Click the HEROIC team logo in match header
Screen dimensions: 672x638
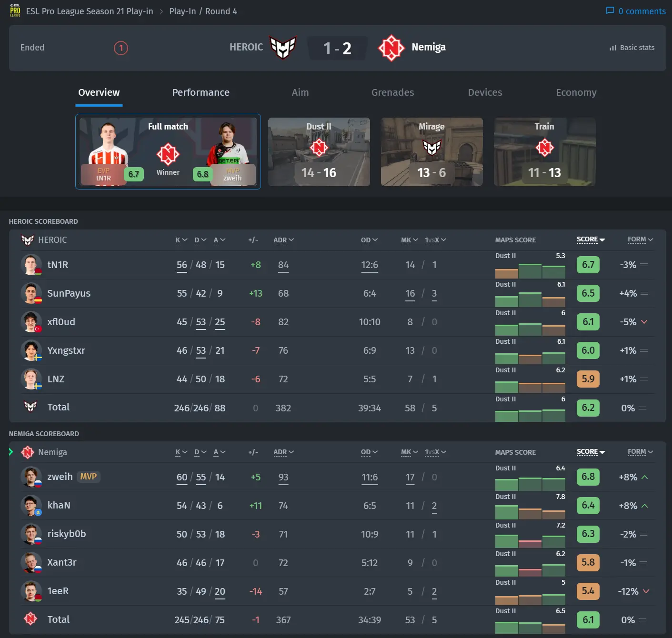click(283, 47)
